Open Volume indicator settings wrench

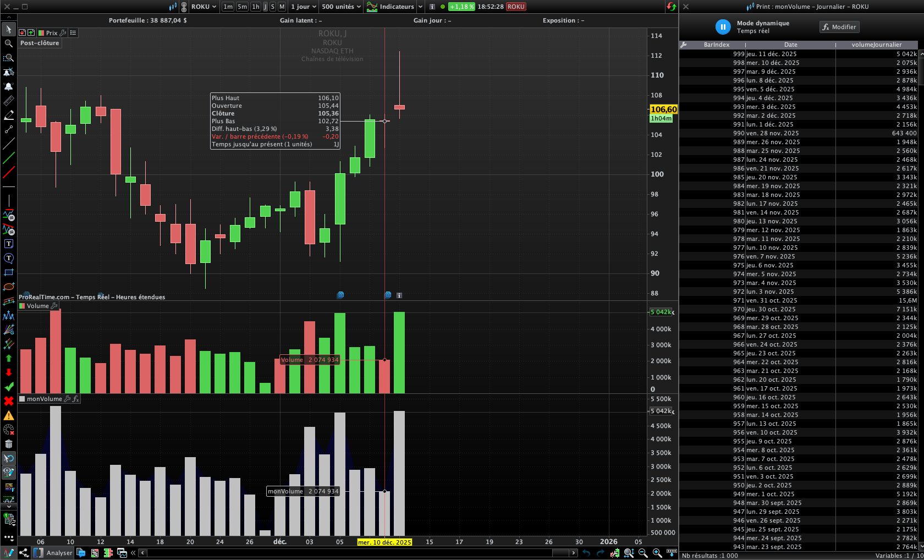tap(54, 306)
